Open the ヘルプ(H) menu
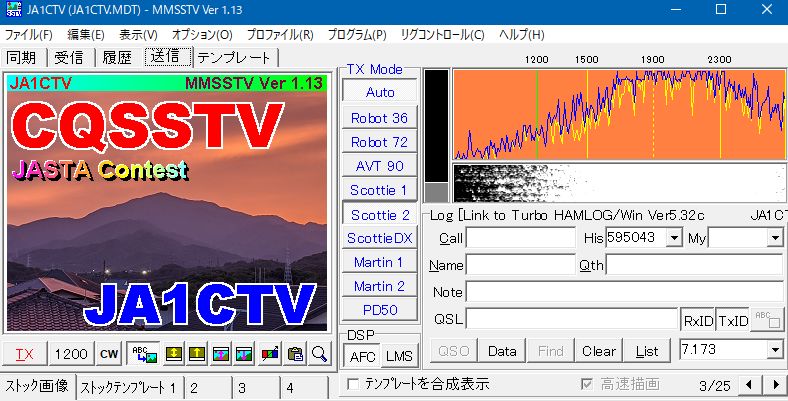788x401 pixels. [x=522, y=35]
